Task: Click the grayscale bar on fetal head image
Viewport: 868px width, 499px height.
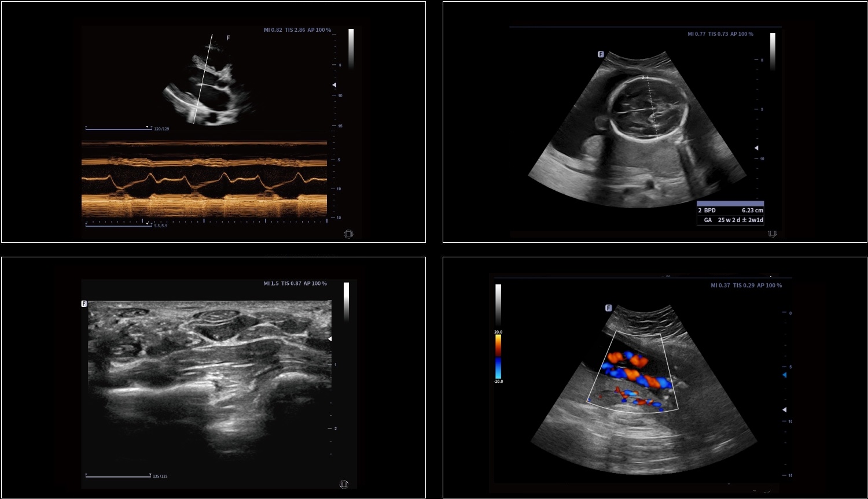Action: [773, 51]
